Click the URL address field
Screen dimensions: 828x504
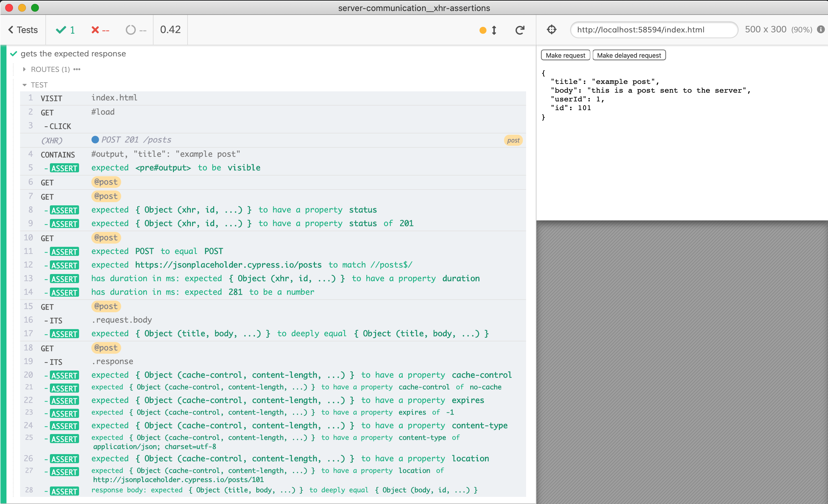(654, 29)
